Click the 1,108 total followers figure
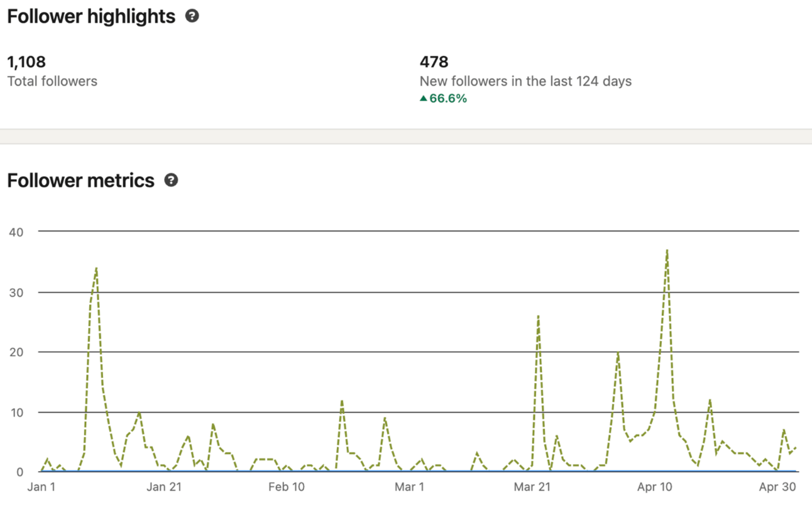Screen dimensions: 812x507 coord(26,62)
